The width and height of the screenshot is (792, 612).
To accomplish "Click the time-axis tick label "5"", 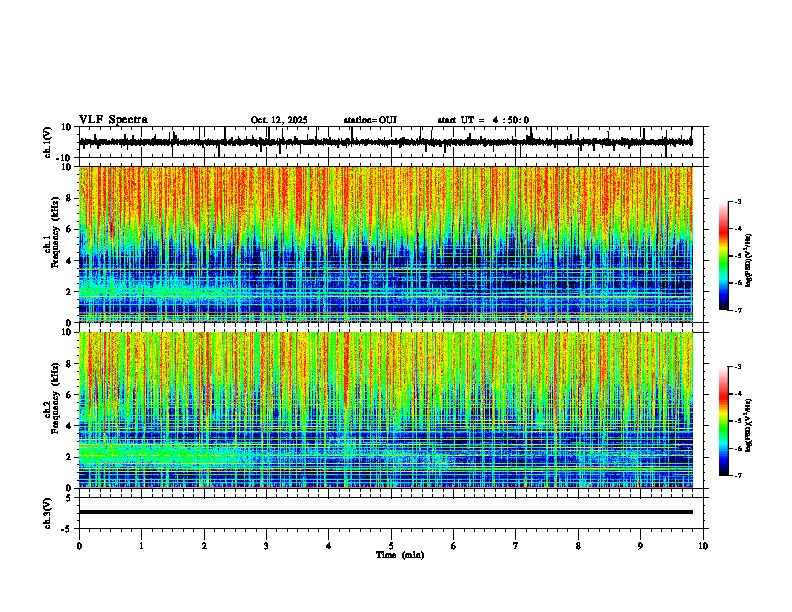I will 391,546.
